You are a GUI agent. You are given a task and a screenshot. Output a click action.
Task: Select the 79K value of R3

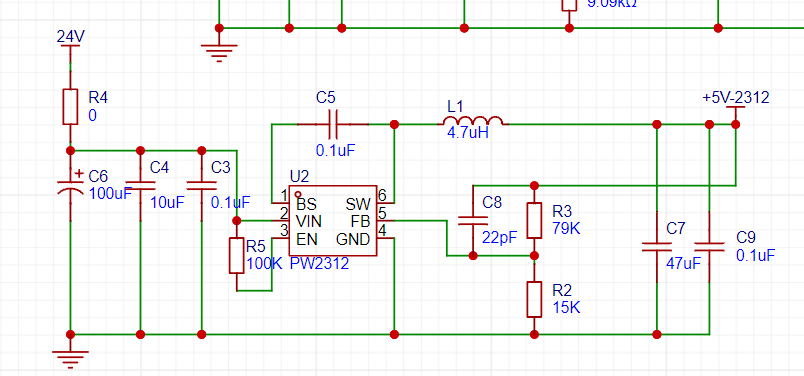(x=566, y=228)
